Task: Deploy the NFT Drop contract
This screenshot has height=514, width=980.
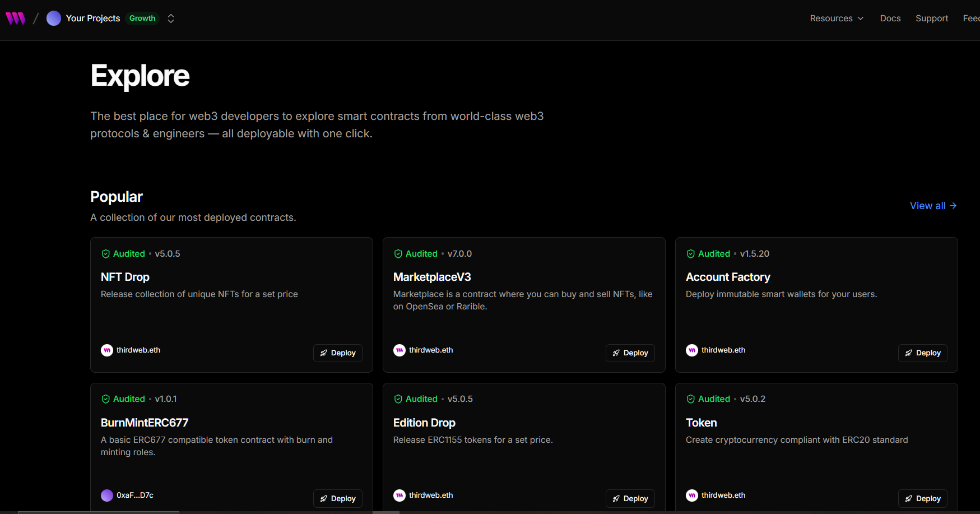Action: click(x=338, y=353)
